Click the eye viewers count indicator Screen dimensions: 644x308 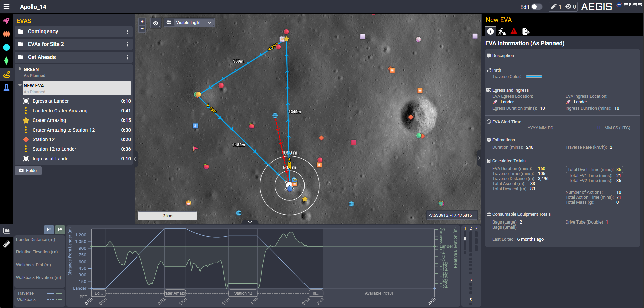[571, 7]
